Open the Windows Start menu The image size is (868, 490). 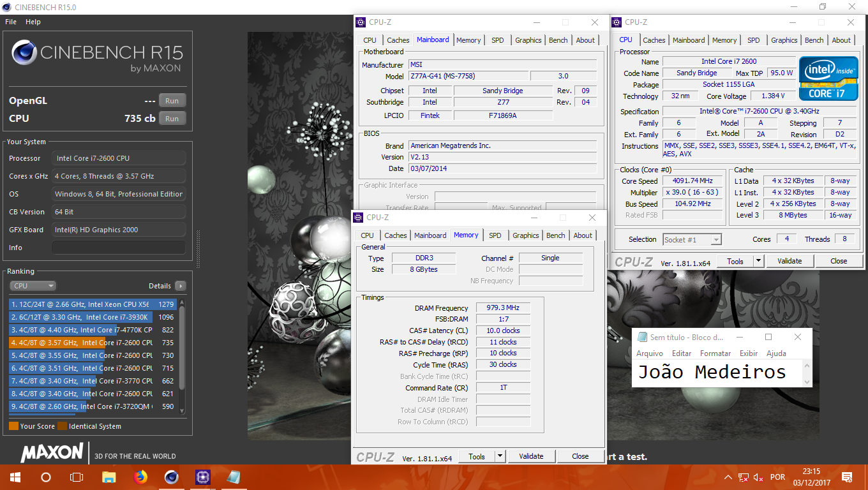(15, 477)
